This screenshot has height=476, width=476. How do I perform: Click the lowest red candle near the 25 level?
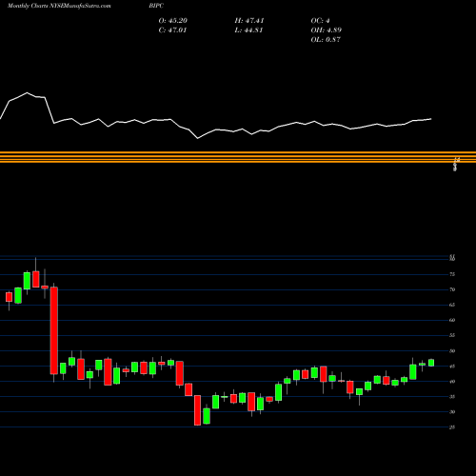[x=197, y=410]
